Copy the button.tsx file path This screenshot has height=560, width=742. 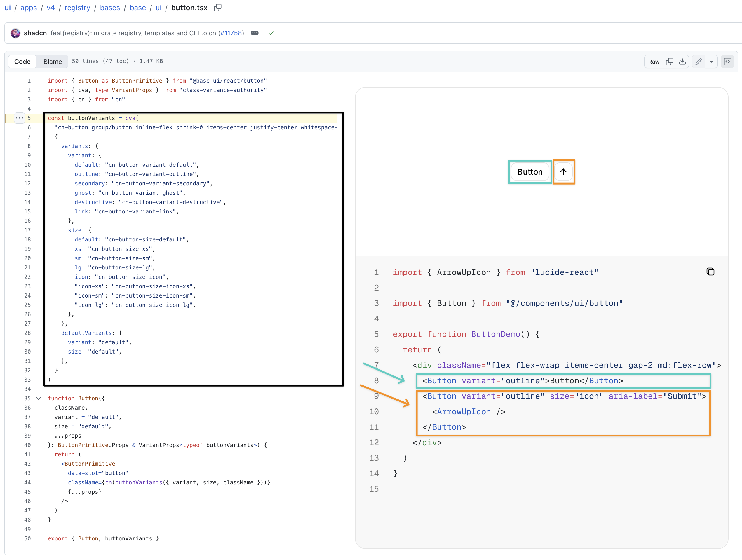point(218,7)
